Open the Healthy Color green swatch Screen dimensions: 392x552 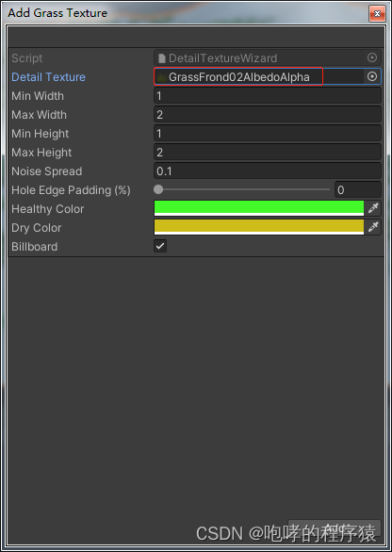coord(259,208)
